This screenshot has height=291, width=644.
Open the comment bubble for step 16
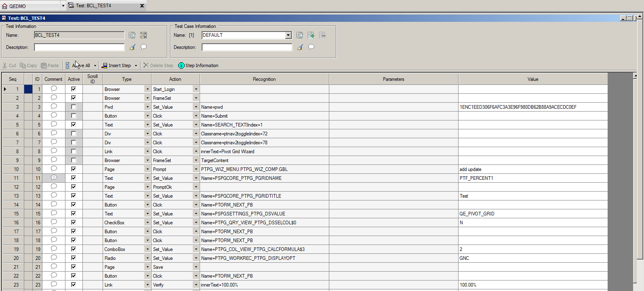54,222
